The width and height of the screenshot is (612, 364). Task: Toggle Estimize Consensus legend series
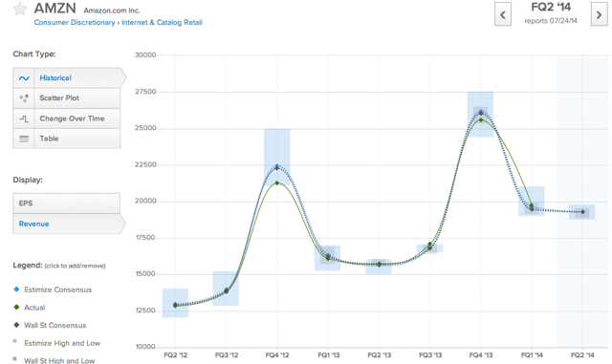click(57, 289)
